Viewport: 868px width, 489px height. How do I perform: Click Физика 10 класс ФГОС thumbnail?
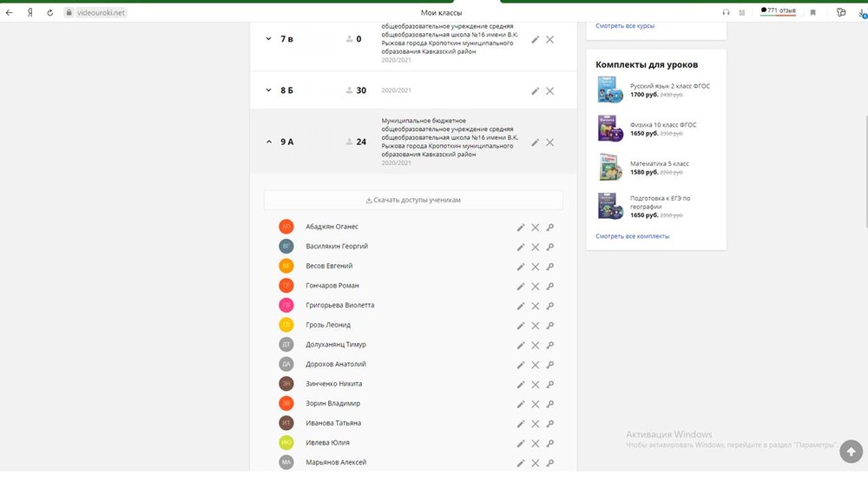(x=610, y=129)
